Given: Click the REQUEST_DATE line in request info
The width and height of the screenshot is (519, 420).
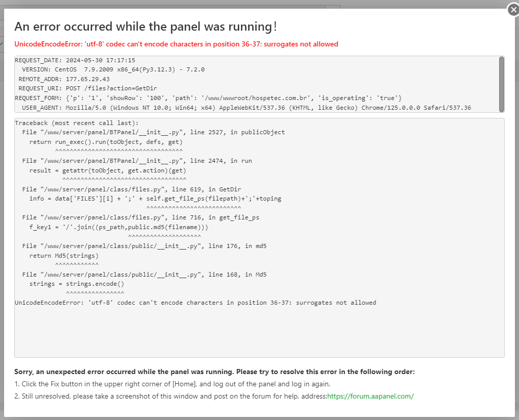Looking at the screenshot, I should (x=75, y=60).
